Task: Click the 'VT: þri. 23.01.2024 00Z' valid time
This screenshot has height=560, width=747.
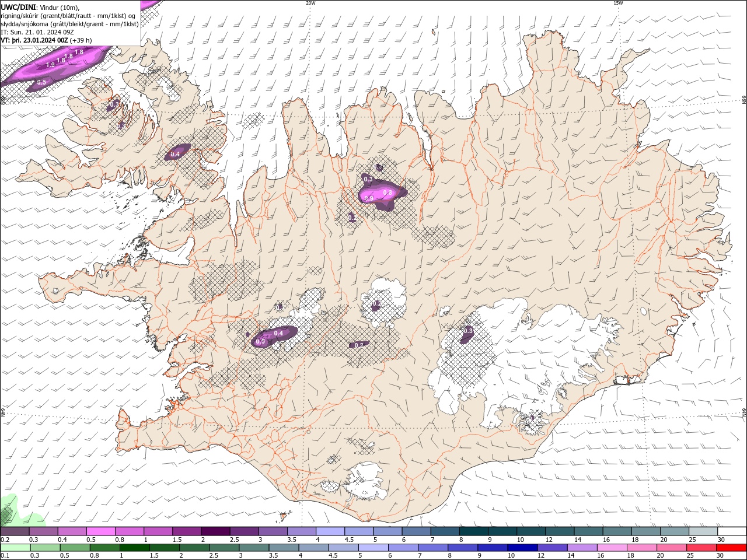Action: click(x=34, y=40)
